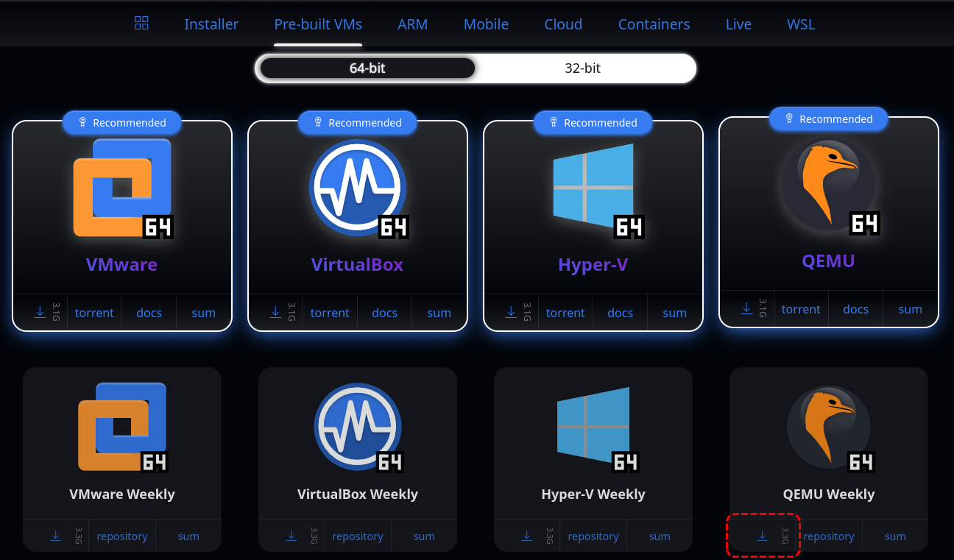The height and width of the screenshot is (560, 954).
Task: Open the repository link for Hyper-V Weekly
Action: 593,536
